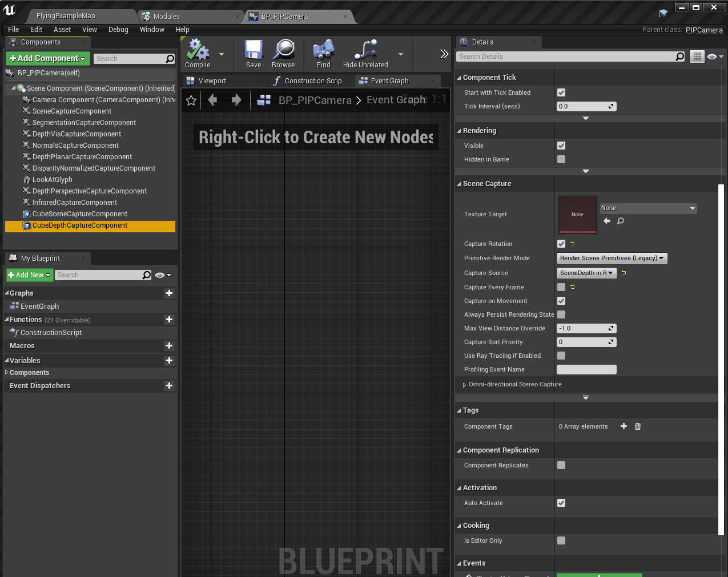The height and width of the screenshot is (577, 728).
Task: Open the Find tool
Action: tap(324, 54)
